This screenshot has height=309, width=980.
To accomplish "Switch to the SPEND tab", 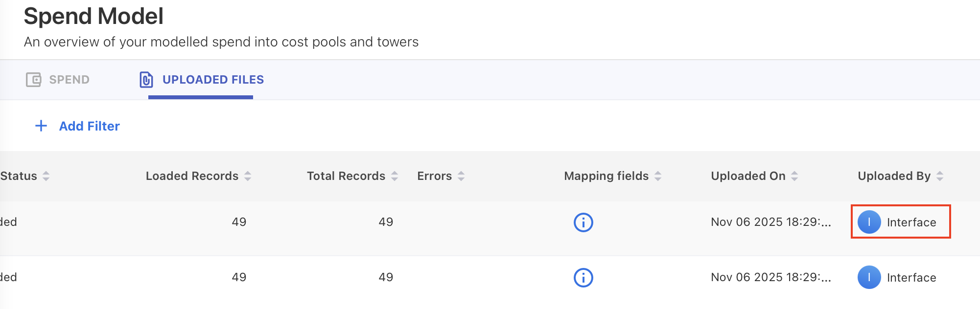I will pyautogui.click(x=69, y=79).
